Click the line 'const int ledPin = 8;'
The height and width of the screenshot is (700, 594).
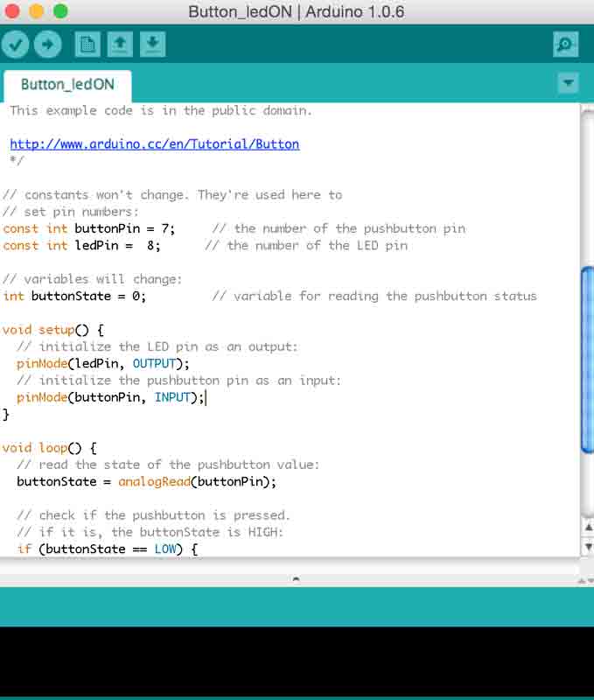coord(81,246)
